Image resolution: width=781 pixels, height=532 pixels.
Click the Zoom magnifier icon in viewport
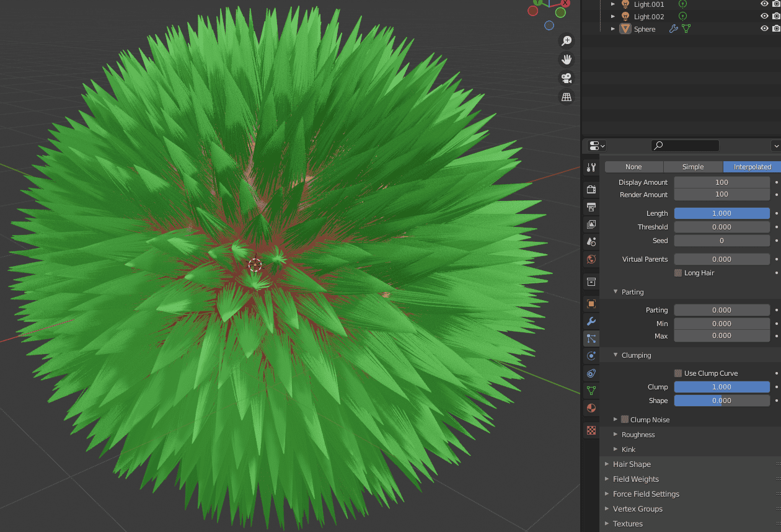(x=566, y=40)
